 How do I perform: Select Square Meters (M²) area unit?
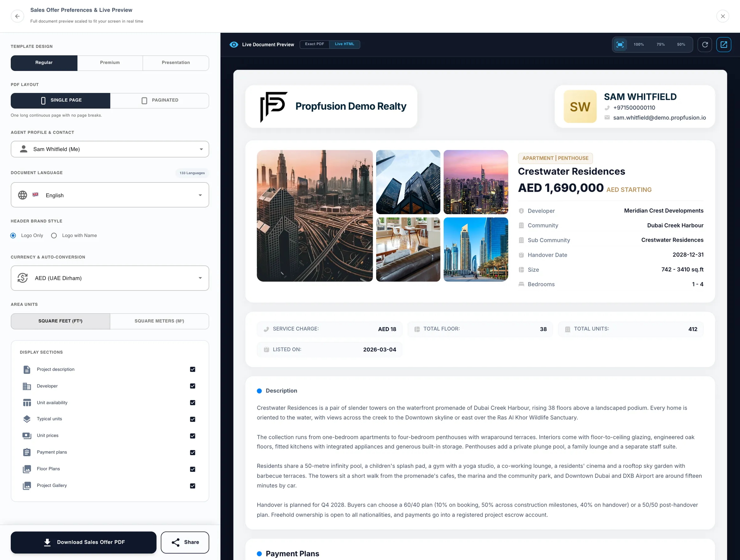point(159,321)
